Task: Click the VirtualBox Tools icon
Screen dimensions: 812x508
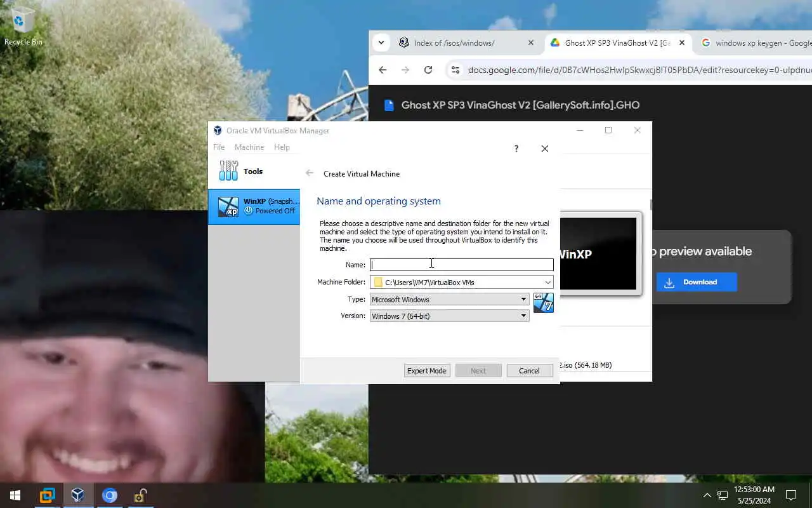Action: point(228,171)
